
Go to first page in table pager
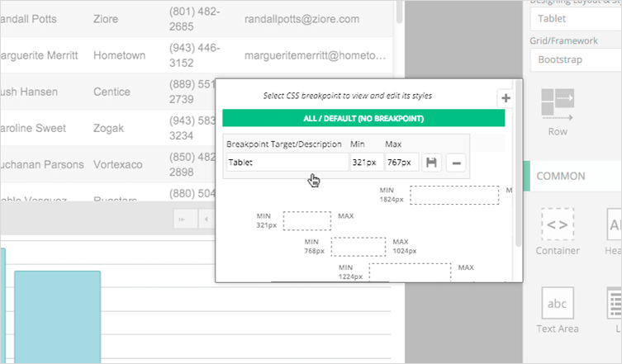pyautogui.click(x=185, y=220)
